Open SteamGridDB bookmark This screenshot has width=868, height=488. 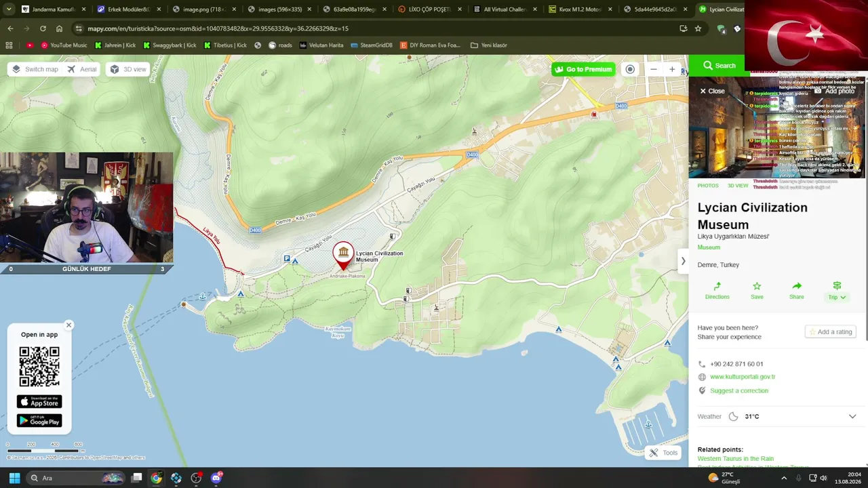point(372,45)
